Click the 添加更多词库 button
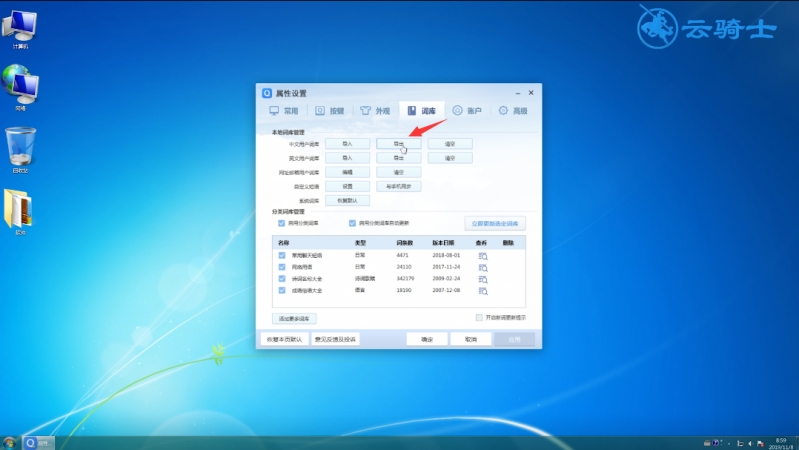 [x=294, y=319]
